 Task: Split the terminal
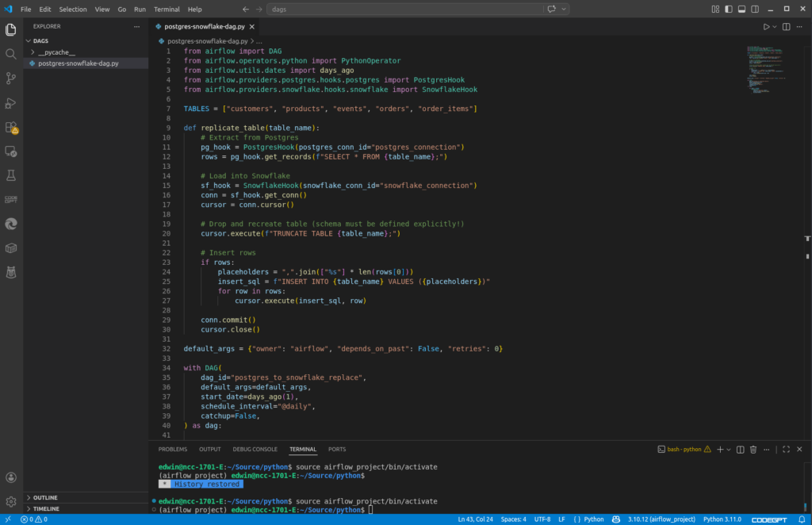click(x=741, y=450)
